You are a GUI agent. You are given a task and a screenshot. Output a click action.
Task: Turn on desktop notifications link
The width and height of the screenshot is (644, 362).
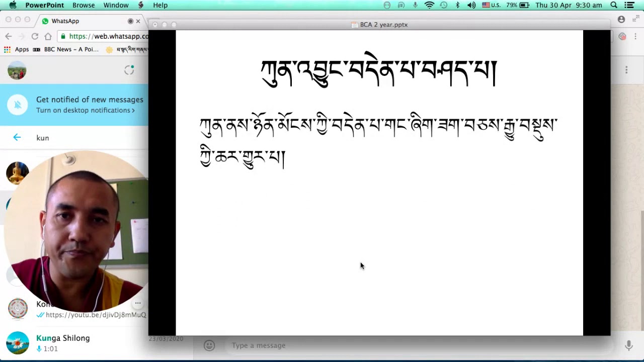85,111
